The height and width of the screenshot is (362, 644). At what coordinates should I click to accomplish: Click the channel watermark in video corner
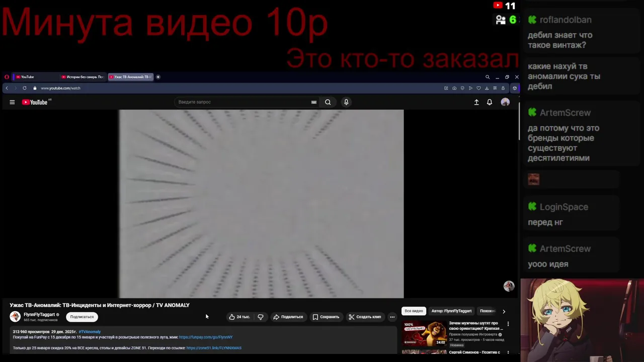pyautogui.click(x=509, y=286)
